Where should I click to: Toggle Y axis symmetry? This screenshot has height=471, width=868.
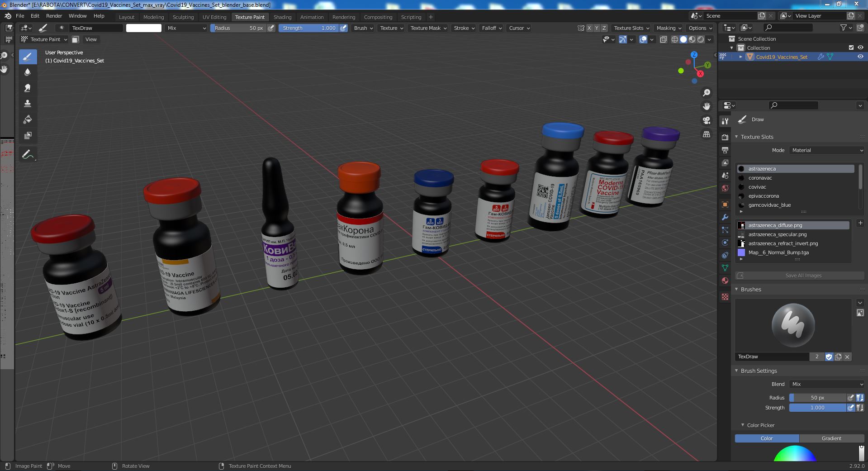pyautogui.click(x=597, y=28)
